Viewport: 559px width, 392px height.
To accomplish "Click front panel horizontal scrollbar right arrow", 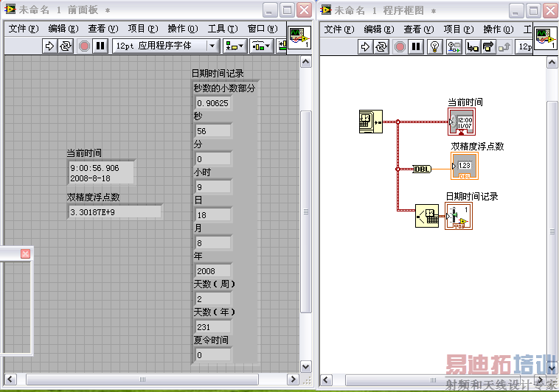I will (293, 379).
